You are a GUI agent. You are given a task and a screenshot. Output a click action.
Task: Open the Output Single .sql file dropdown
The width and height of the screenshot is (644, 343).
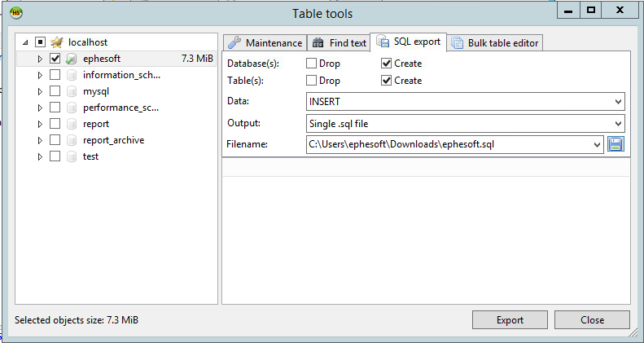point(466,123)
